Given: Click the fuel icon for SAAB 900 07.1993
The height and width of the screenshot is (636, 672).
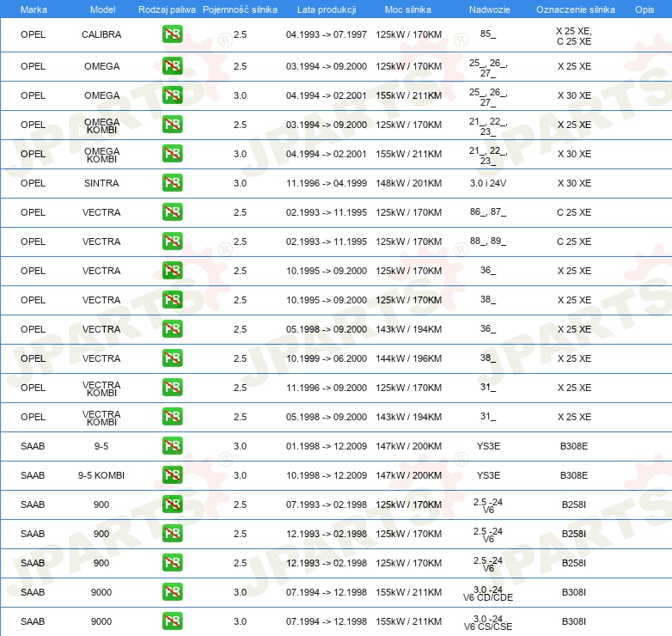Looking at the screenshot, I should point(172,504).
